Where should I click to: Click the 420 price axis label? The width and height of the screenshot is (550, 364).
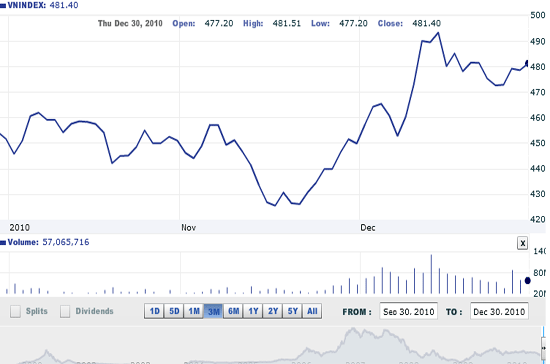click(x=538, y=220)
